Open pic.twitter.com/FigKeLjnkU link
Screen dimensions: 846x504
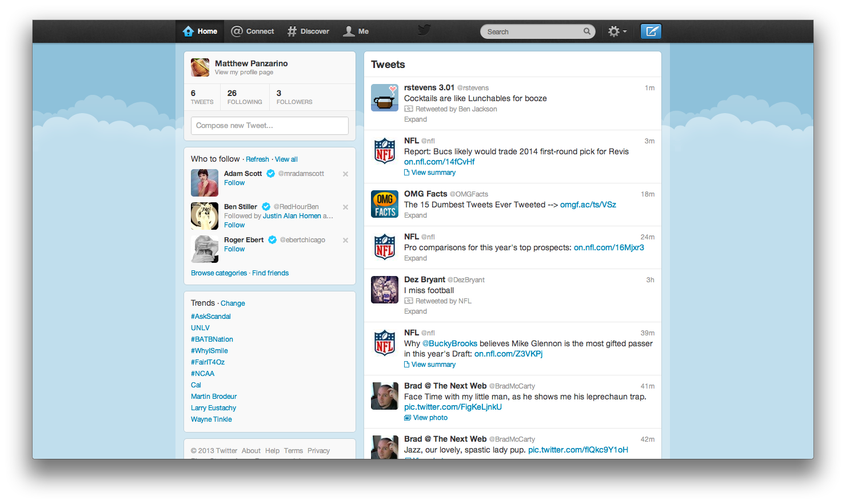tap(453, 407)
